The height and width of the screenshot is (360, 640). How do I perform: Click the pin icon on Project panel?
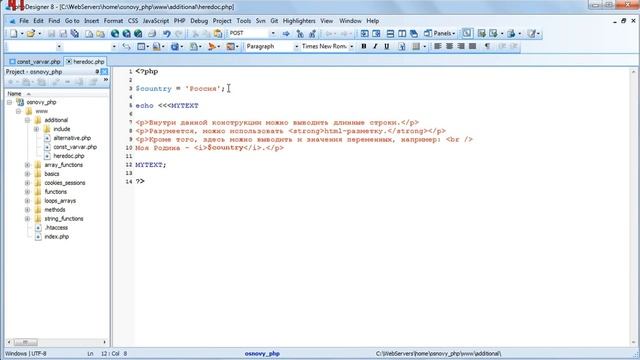pos(97,71)
